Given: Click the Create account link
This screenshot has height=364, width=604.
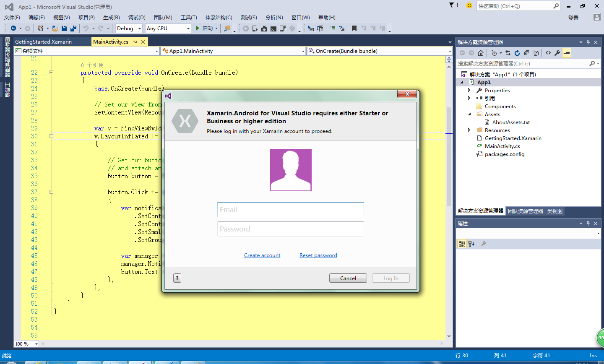Looking at the screenshot, I should [262, 255].
